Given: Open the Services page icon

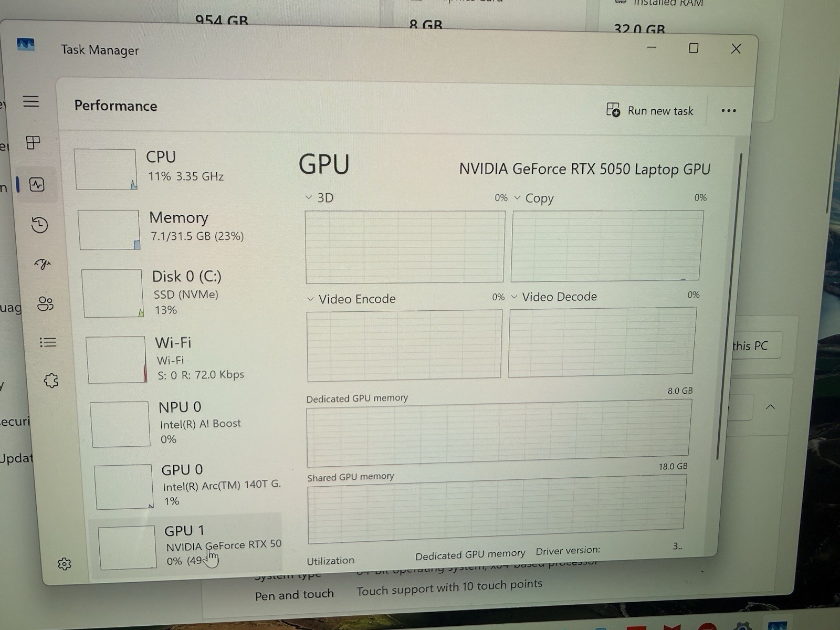Looking at the screenshot, I should [x=51, y=380].
